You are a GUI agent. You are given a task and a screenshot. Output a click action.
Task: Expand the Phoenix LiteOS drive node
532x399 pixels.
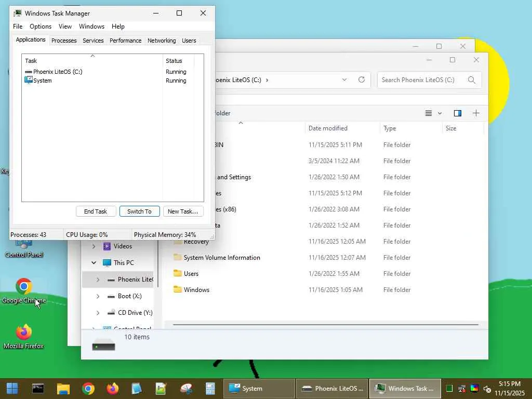[x=98, y=280]
